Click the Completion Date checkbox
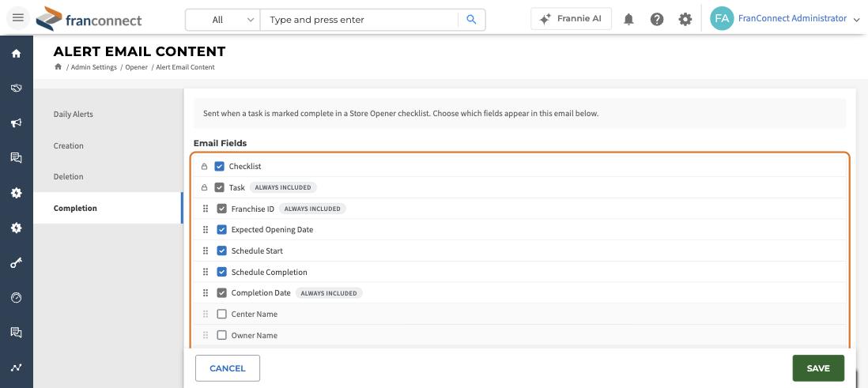 (x=221, y=293)
